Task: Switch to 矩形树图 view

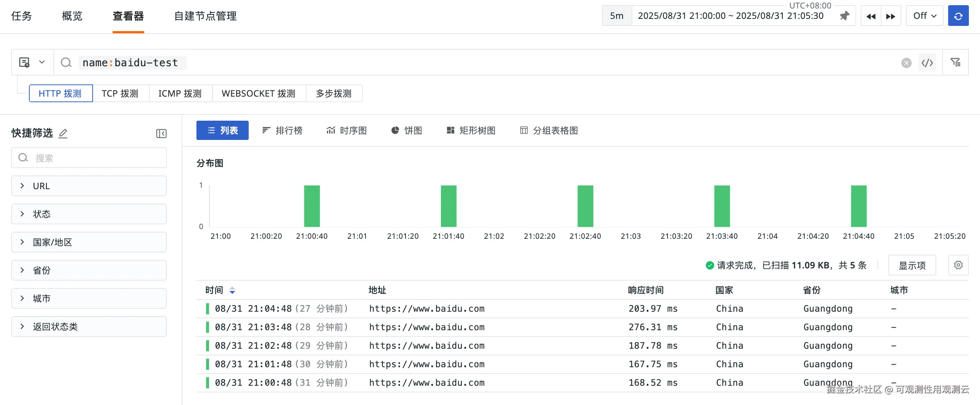Action: click(x=471, y=130)
